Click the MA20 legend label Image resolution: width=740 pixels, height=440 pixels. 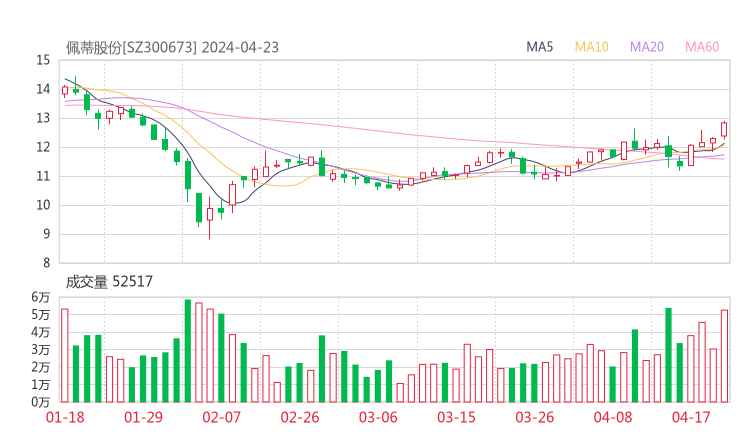(647, 47)
